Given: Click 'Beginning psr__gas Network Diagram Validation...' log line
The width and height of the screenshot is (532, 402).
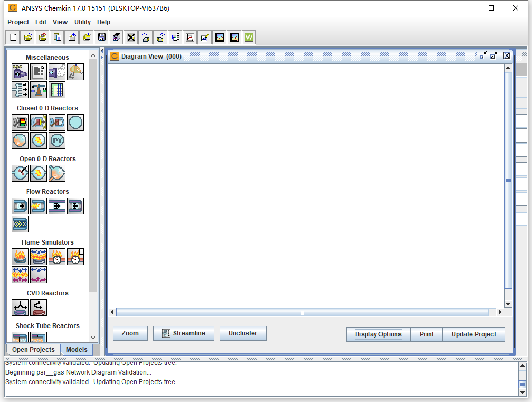Looking at the screenshot, I should point(78,372).
